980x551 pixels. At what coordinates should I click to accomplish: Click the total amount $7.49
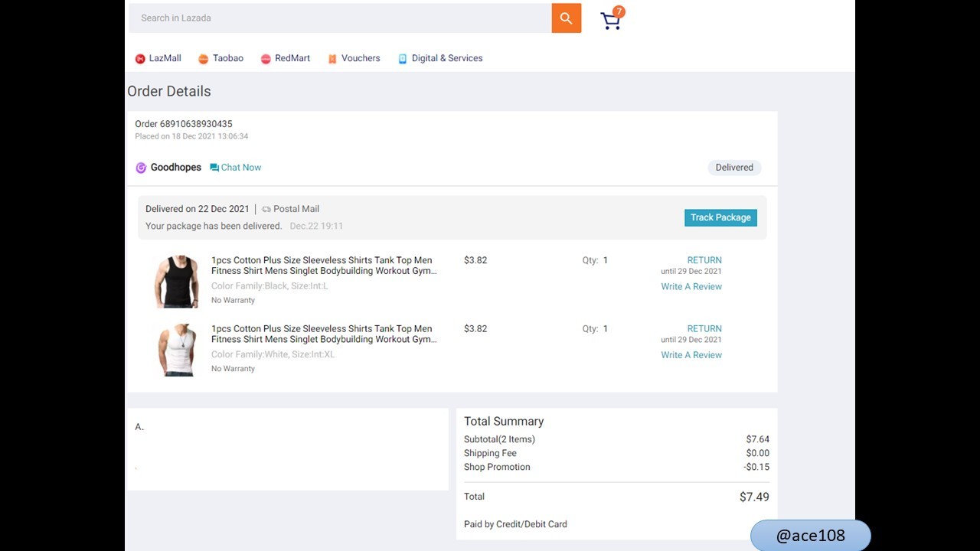point(754,497)
